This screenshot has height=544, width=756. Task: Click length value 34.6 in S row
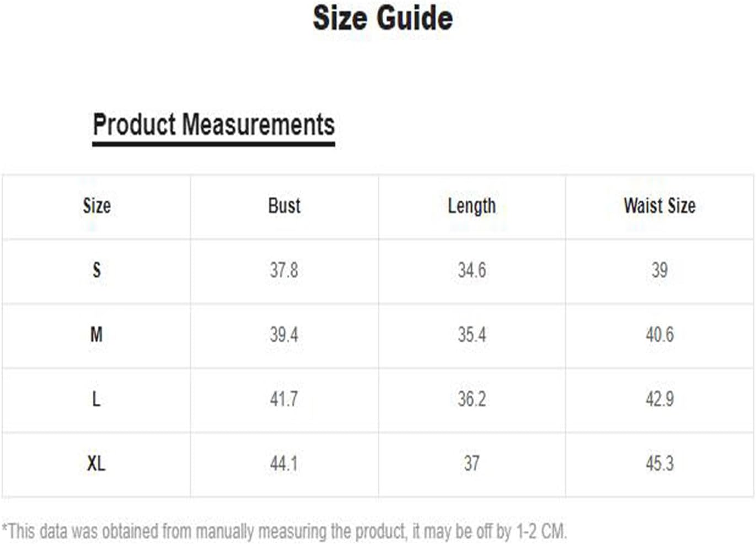point(471,270)
